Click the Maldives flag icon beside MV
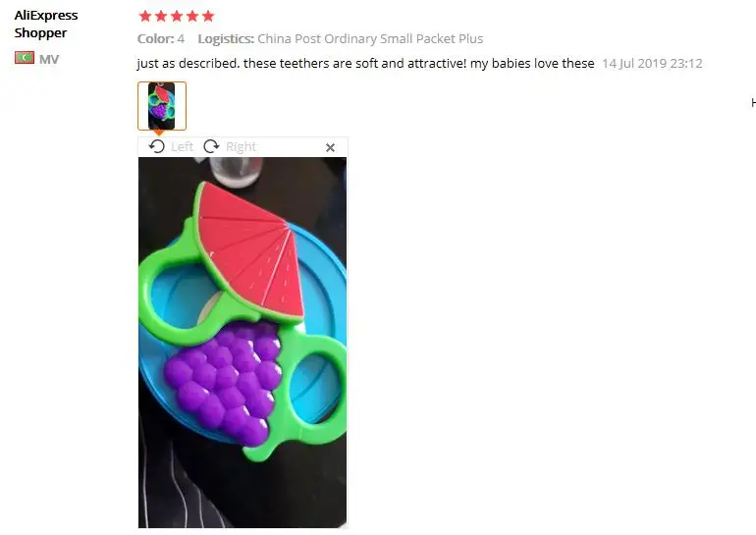 (25, 58)
